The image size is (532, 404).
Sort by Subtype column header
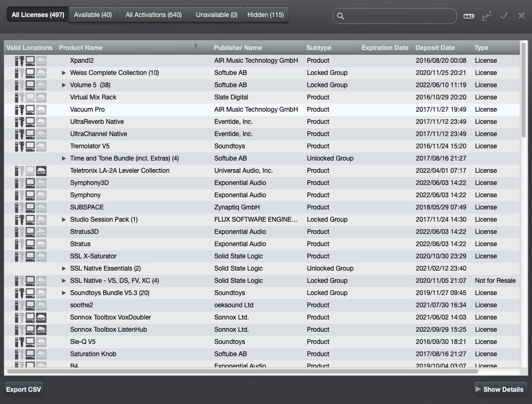[x=319, y=48]
